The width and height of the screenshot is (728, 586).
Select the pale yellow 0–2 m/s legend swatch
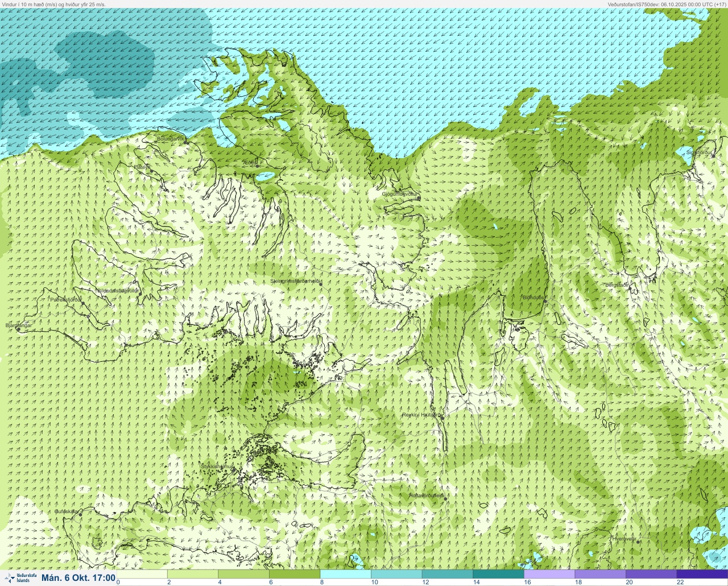point(142,574)
